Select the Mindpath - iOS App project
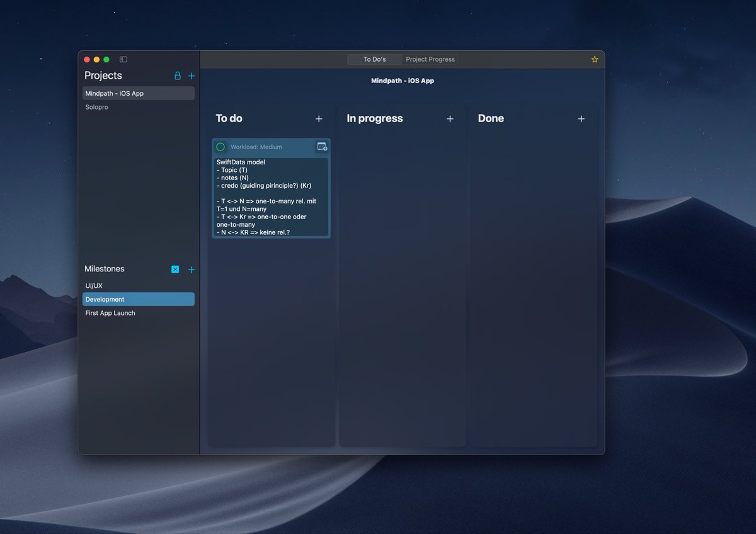This screenshot has height=534, width=756. [x=139, y=93]
